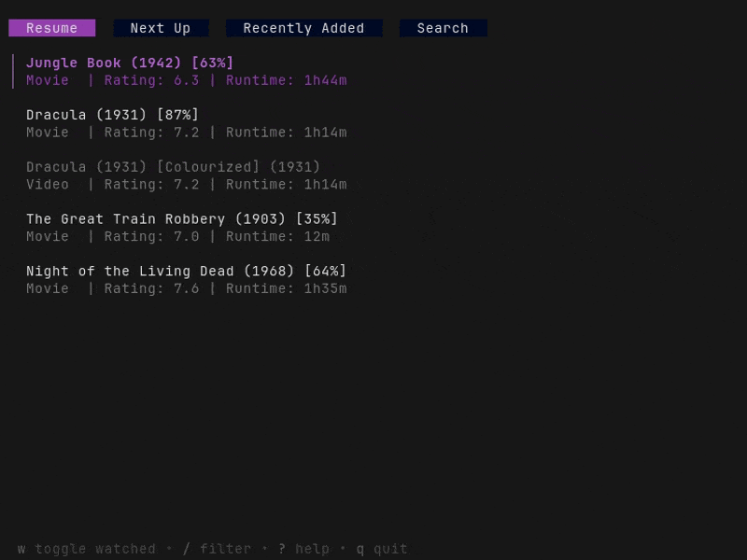747x560 pixels.
Task: Open the Search tab
Action: coord(443,28)
